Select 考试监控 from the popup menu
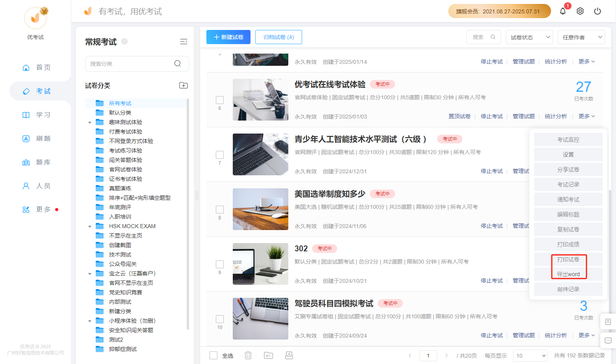The width and height of the screenshot is (616, 364). [x=568, y=139]
